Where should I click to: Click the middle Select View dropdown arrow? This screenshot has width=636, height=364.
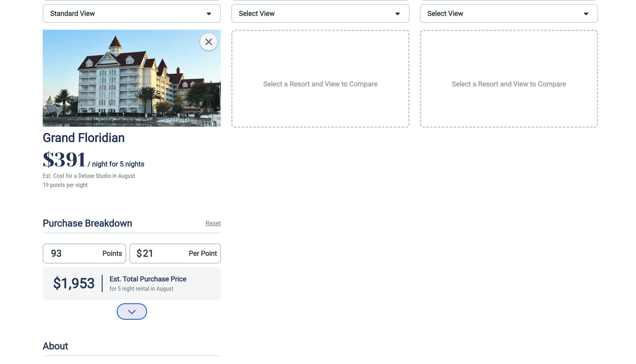tap(397, 14)
